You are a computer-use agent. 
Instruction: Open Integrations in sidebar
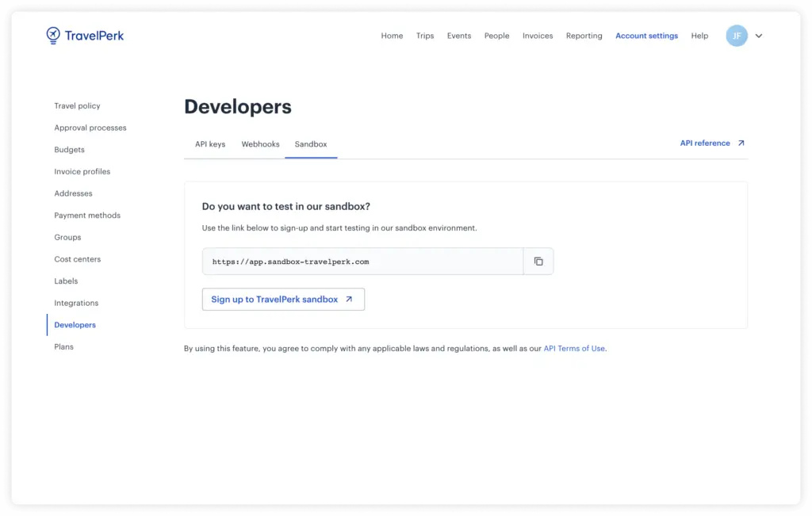(x=76, y=303)
